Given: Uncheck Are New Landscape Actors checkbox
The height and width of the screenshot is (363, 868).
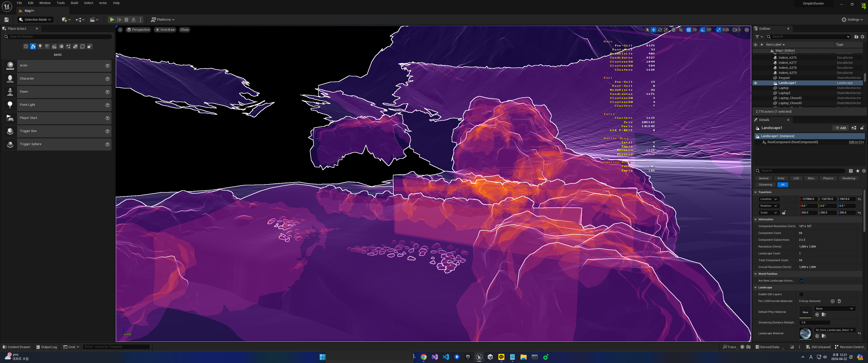Looking at the screenshot, I should pos(801,281).
